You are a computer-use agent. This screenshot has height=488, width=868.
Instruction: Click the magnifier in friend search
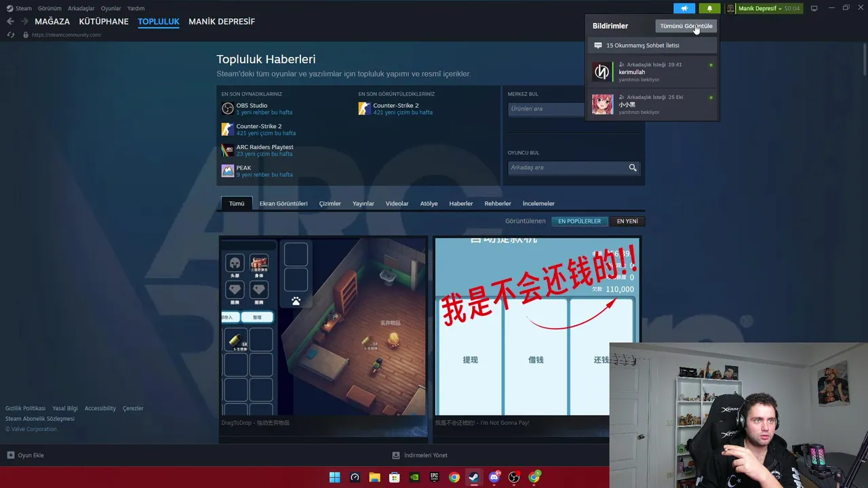pyautogui.click(x=633, y=167)
